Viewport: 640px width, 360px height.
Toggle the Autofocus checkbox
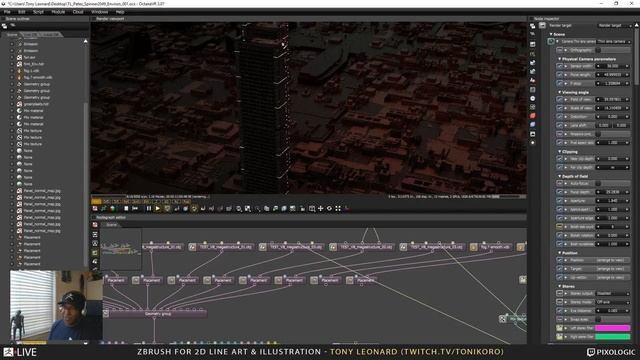pyautogui.click(x=598, y=184)
